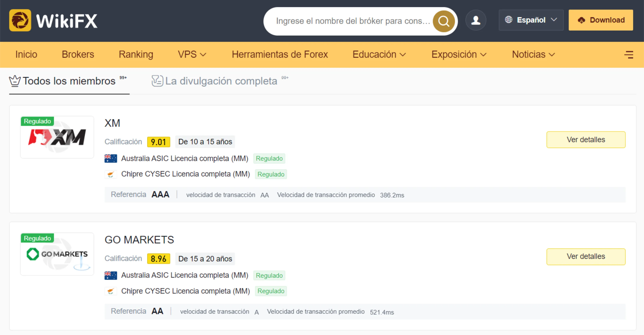Click the XM broker logo thumbnail
The image size is (644, 335).
pyautogui.click(x=57, y=137)
